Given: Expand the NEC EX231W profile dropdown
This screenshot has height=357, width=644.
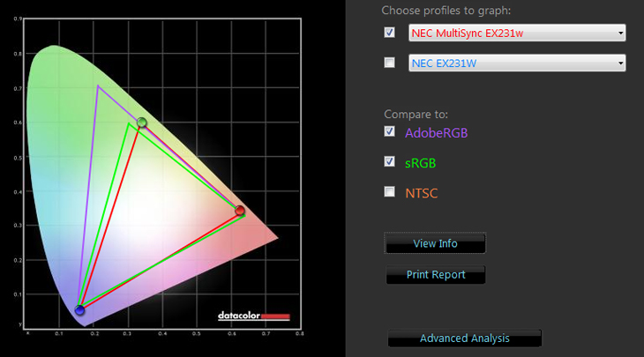Looking at the screenshot, I should (517, 63).
